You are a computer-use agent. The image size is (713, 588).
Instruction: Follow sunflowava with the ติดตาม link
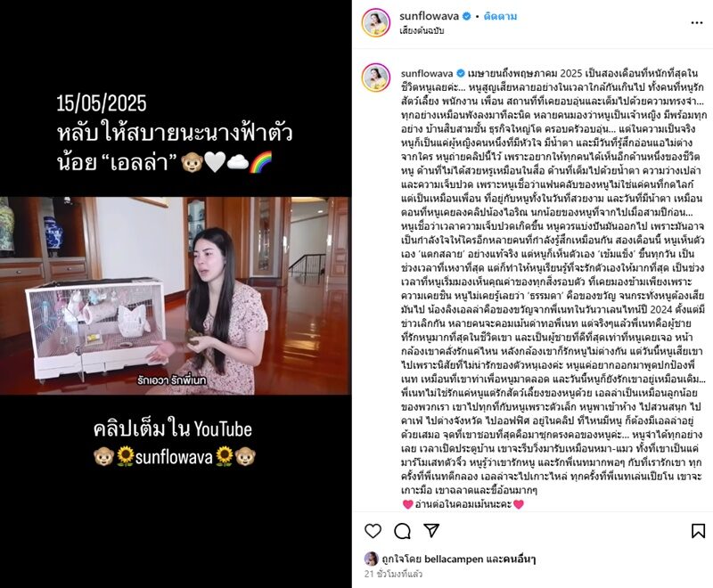(500, 16)
